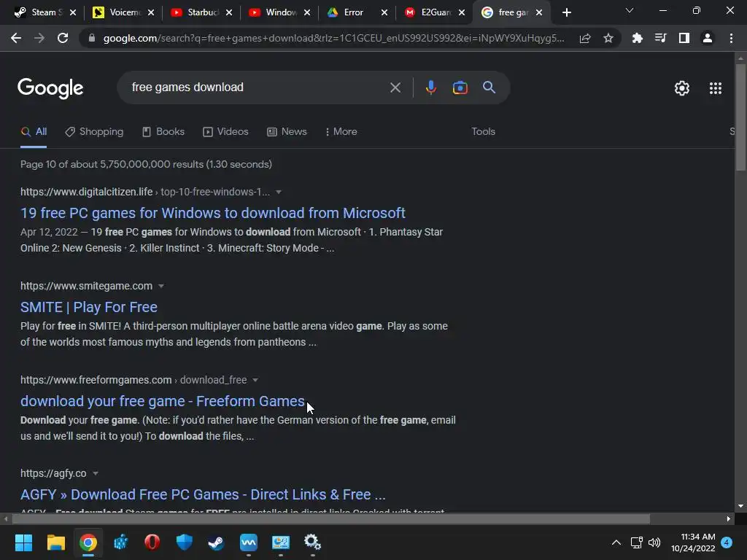This screenshot has width=747, height=560.
Task: Select the Books search filter
Action: [163, 132]
